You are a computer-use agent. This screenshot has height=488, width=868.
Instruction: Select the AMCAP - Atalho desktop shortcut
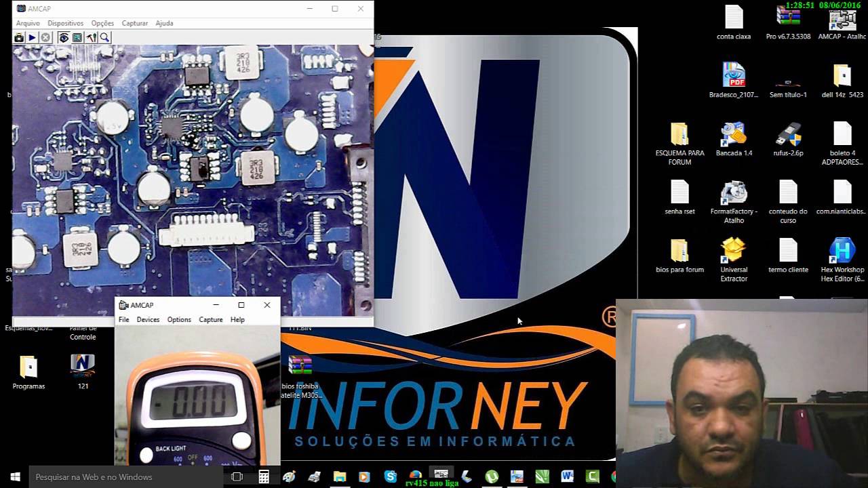pos(842,23)
